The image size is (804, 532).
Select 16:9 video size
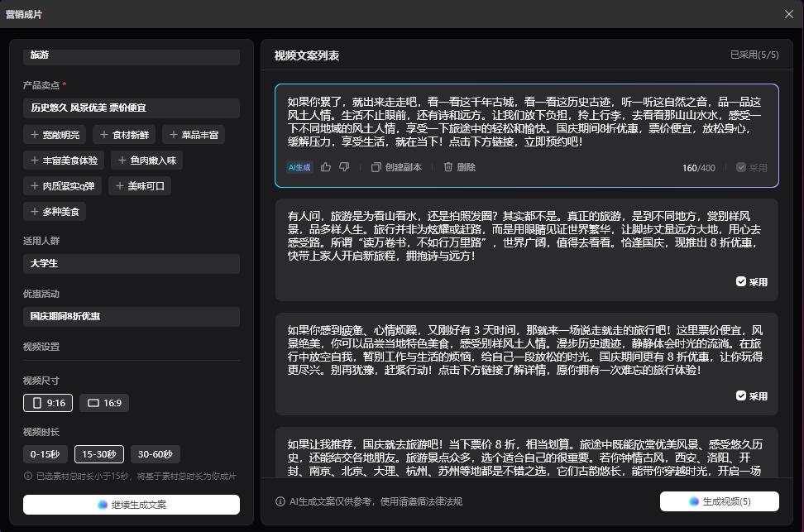[104, 403]
